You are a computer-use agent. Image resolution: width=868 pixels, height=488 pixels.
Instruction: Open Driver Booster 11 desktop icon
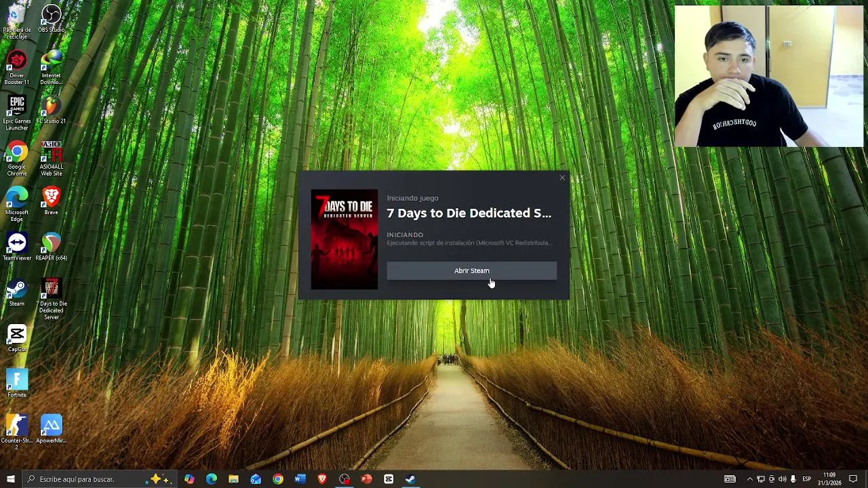(17, 68)
